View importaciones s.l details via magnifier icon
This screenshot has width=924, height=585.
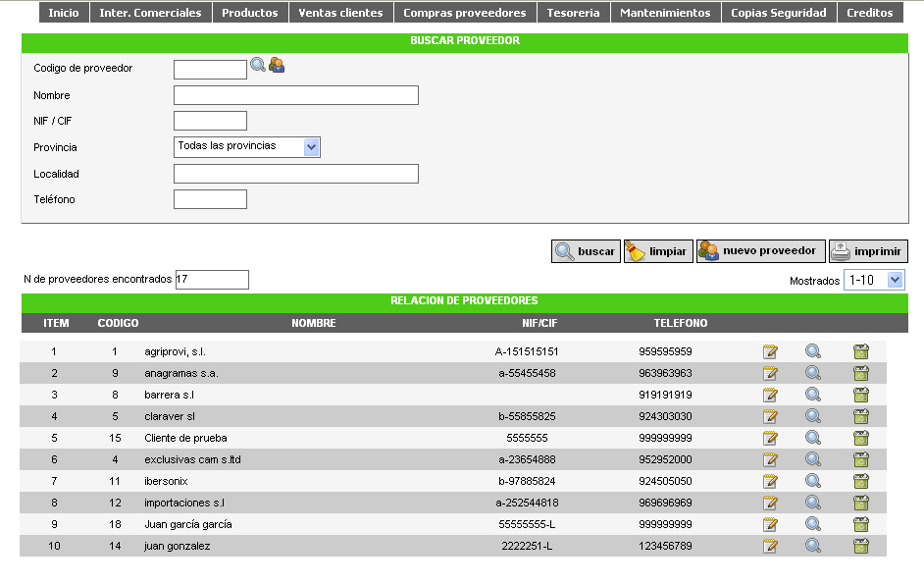(813, 502)
